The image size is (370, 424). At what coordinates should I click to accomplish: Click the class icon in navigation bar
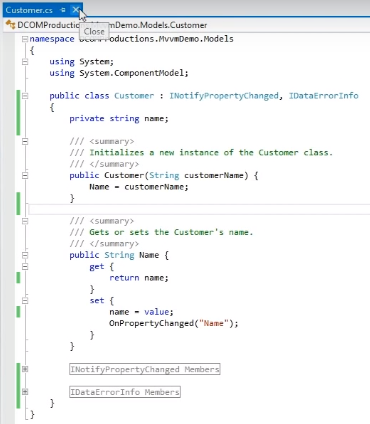pos(10,25)
